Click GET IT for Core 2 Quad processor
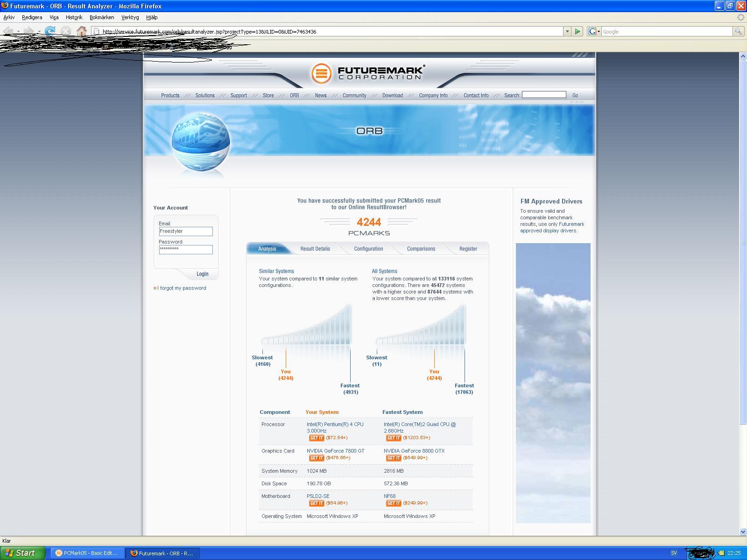 [394, 438]
